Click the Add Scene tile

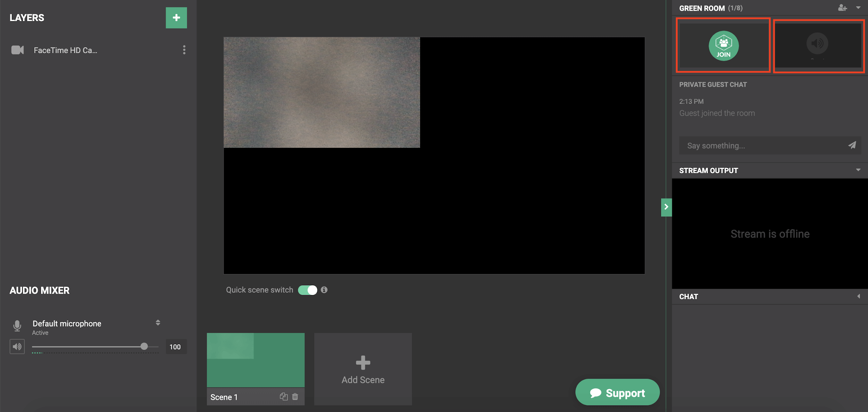[363, 369]
